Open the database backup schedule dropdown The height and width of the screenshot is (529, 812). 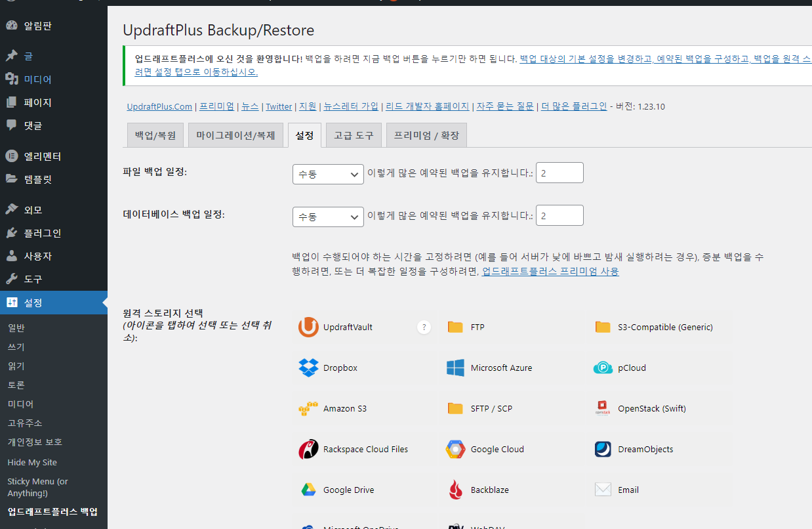(328, 217)
